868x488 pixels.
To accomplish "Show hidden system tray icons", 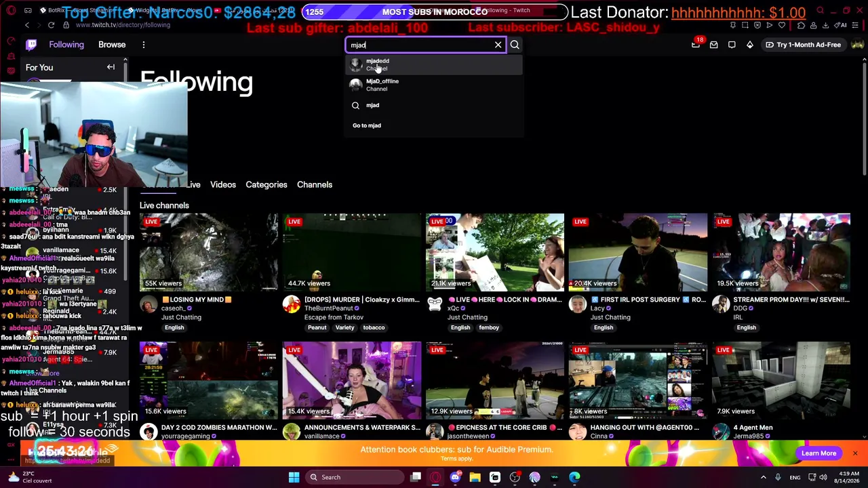I will pyautogui.click(x=763, y=477).
